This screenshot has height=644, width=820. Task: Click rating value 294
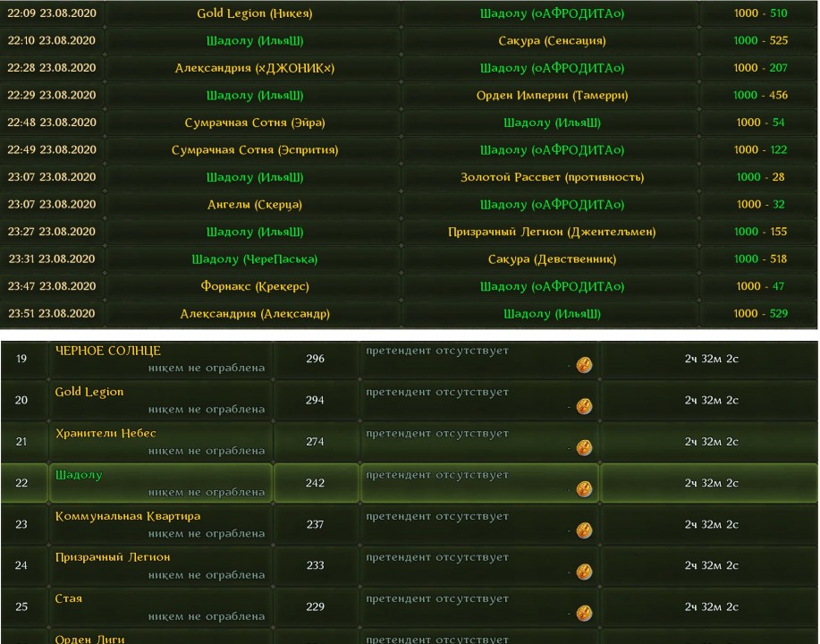(x=315, y=400)
